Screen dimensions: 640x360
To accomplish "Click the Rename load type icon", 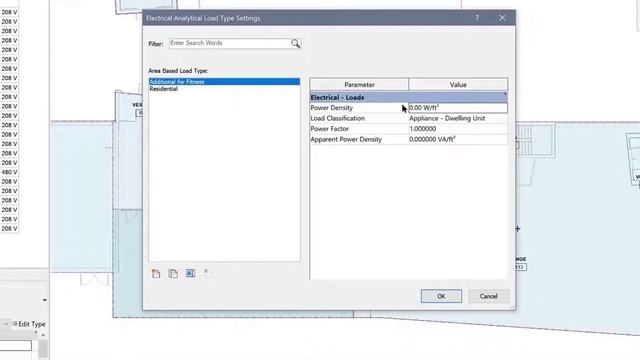I will 190,273.
